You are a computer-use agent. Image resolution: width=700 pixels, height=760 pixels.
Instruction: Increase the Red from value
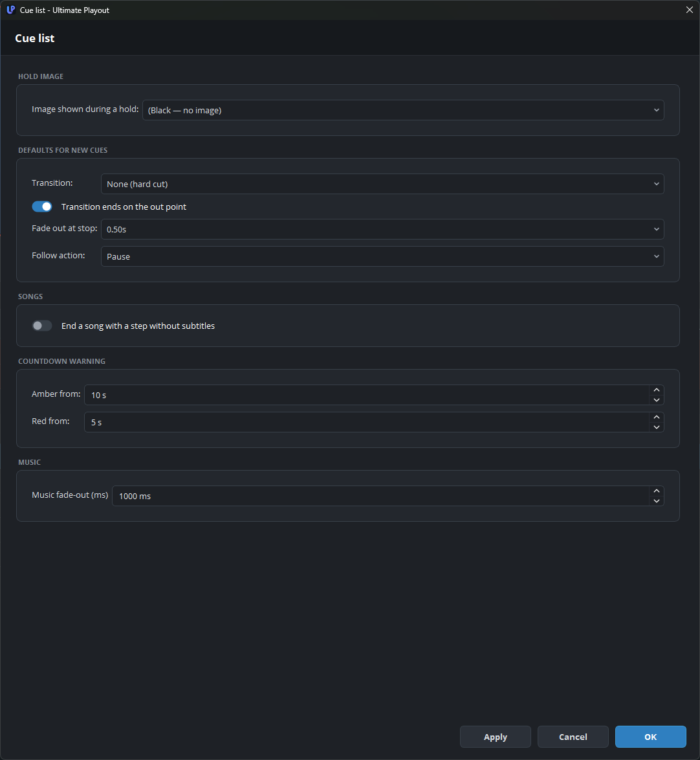(657, 418)
